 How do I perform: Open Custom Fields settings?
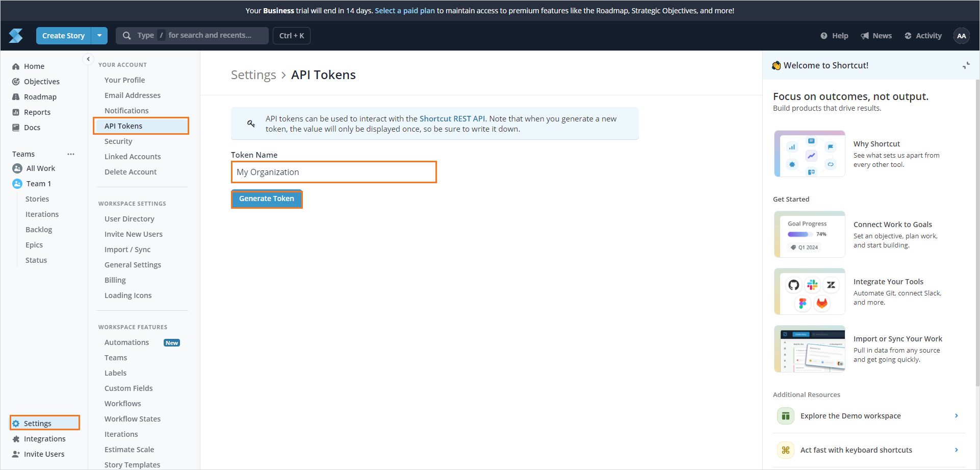click(x=128, y=388)
